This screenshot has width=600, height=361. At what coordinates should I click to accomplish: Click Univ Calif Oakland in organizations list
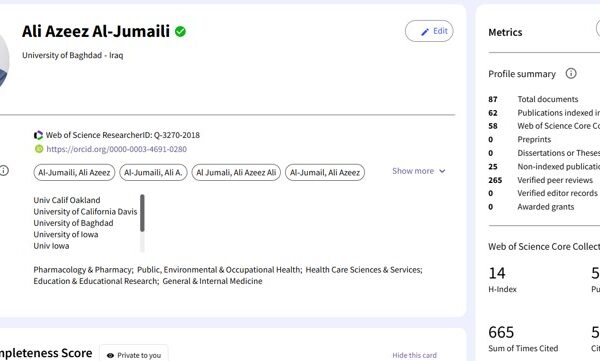(67, 200)
